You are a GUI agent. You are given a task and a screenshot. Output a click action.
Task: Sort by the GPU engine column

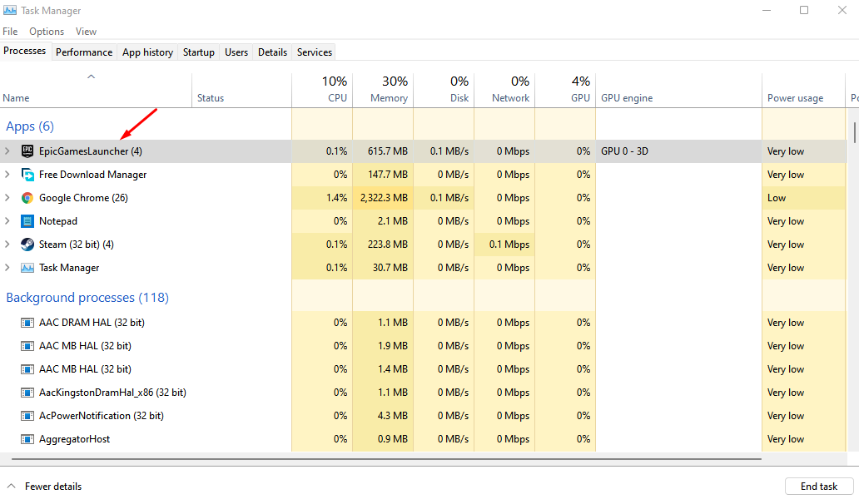click(x=678, y=91)
